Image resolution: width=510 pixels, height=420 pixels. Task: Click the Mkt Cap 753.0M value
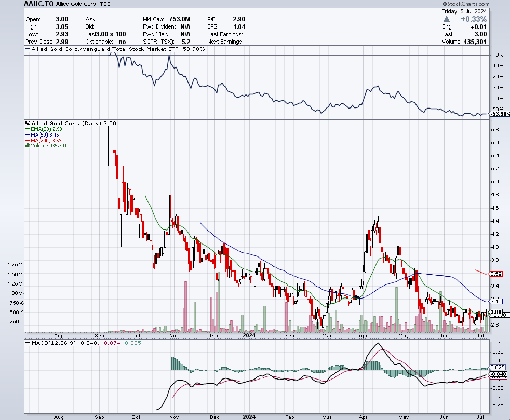(x=180, y=19)
